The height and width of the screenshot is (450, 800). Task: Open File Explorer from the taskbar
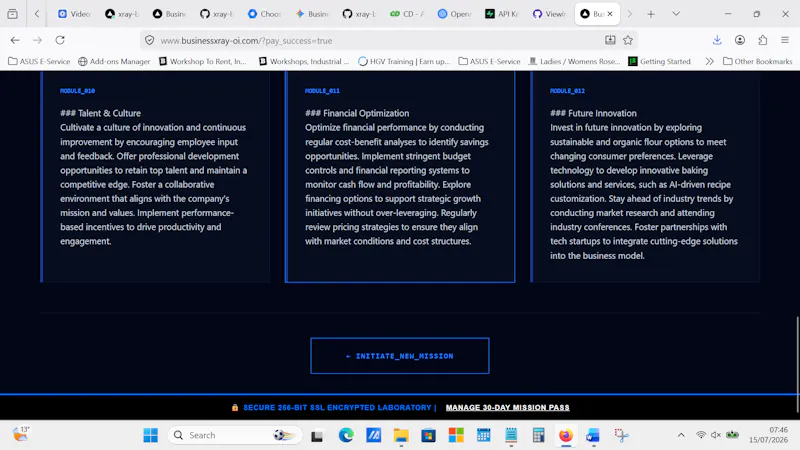click(x=401, y=435)
